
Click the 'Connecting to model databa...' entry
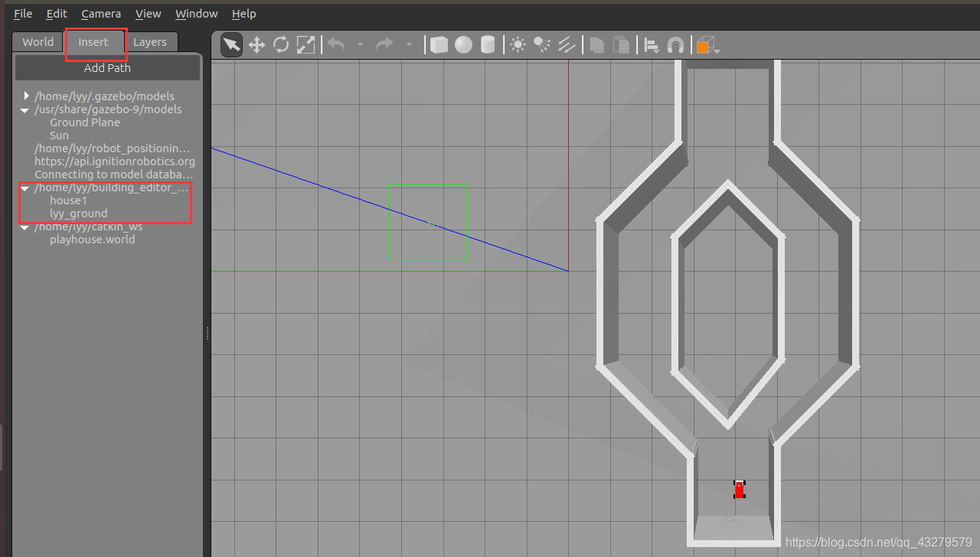(x=113, y=174)
